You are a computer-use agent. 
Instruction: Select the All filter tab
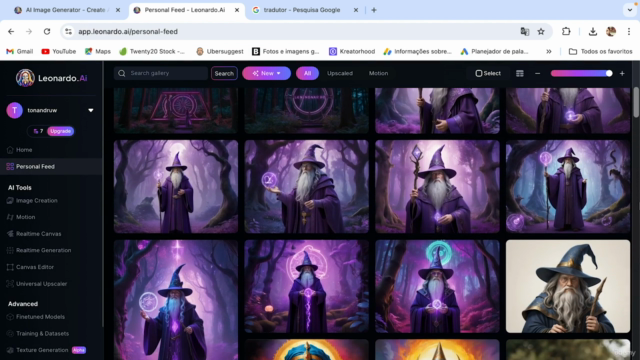click(x=307, y=73)
